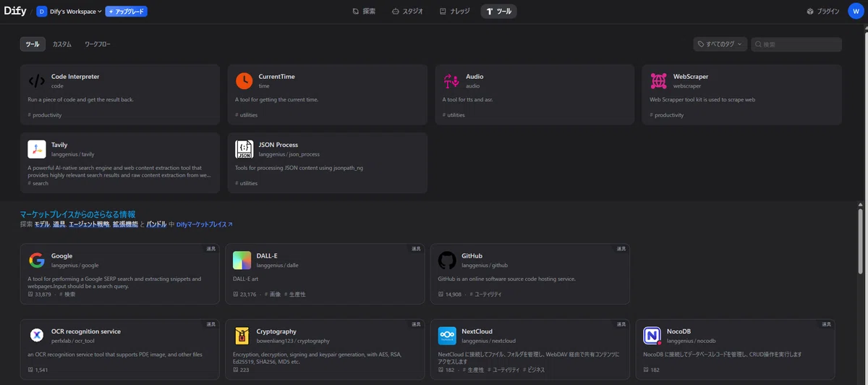Follow the 道具 link in marketplace section

tap(60, 225)
